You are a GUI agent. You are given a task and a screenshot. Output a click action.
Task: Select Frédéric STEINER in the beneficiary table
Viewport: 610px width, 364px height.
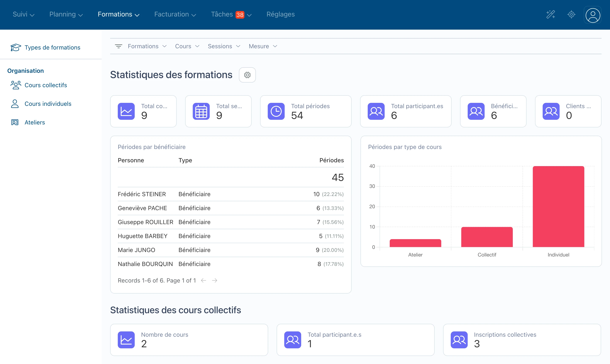[142, 194]
